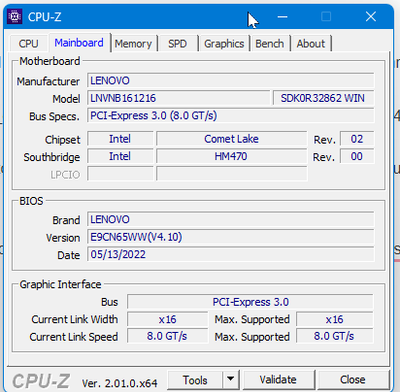The width and height of the screenshot is (400, 392).
Task: Expand the Tools dropdown arrow
Action: [x=230, y=379]
